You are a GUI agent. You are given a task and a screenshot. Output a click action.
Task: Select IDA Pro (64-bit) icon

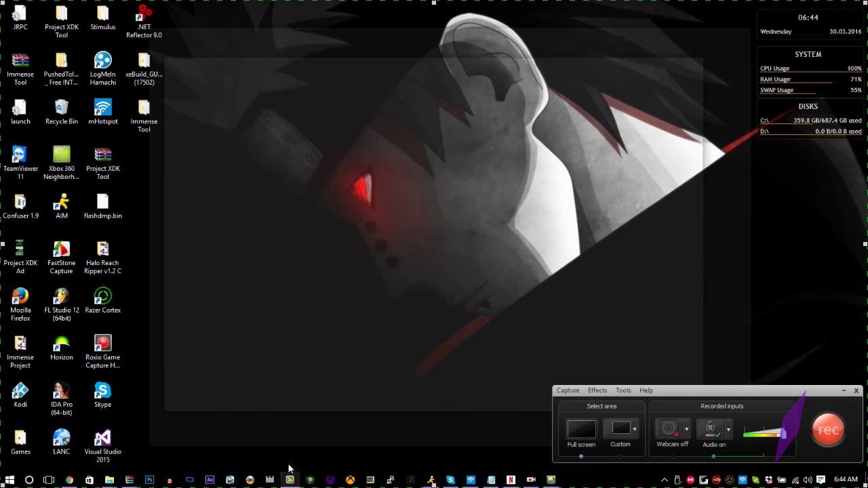coord(62,399)
